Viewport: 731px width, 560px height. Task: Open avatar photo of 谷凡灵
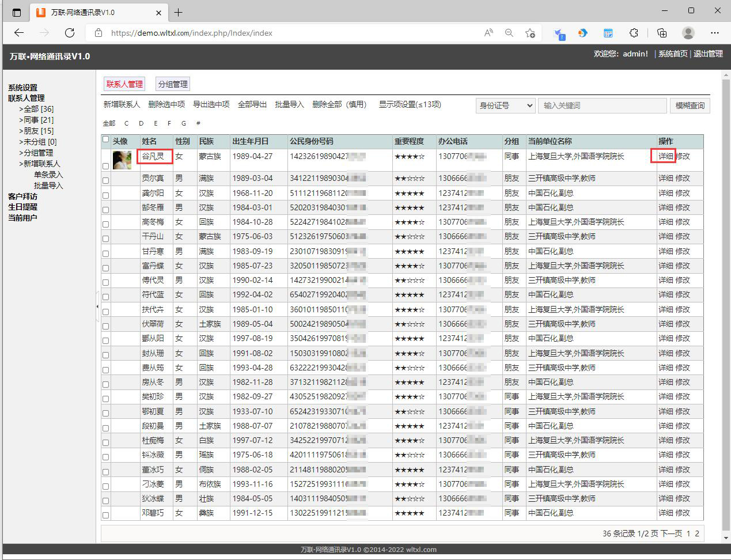click(122, 160)
